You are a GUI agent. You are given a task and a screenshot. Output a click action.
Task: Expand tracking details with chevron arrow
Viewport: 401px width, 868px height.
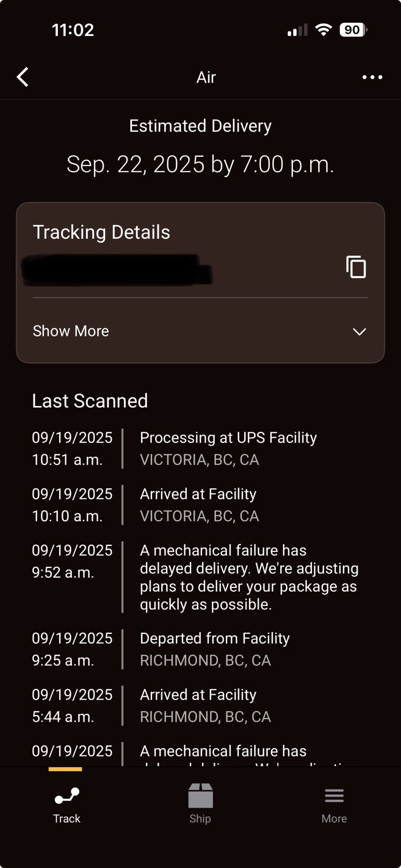(x=359, y=332)
